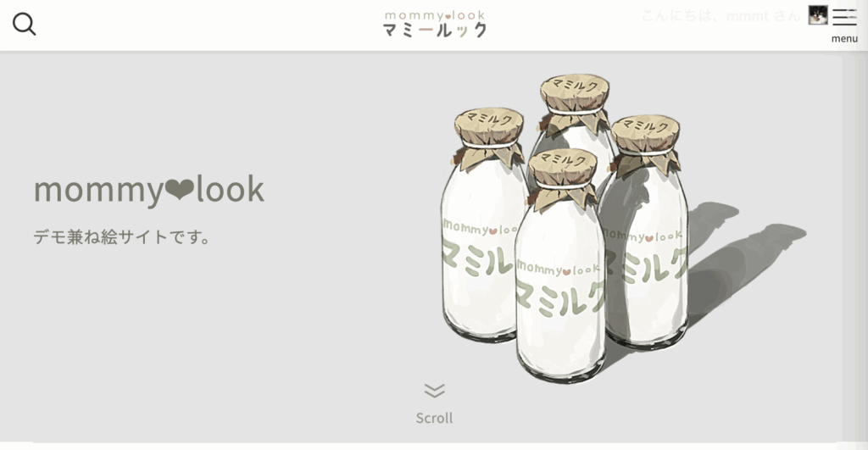Click the こんにちは、mmmt さん greeting text
This screenshot has height=450, width=868.
click(721, 15)
